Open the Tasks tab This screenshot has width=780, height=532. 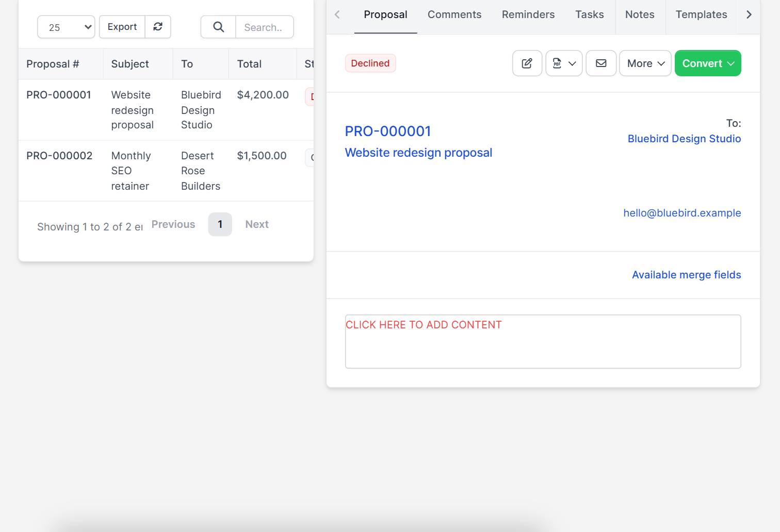tap(590, 15)
